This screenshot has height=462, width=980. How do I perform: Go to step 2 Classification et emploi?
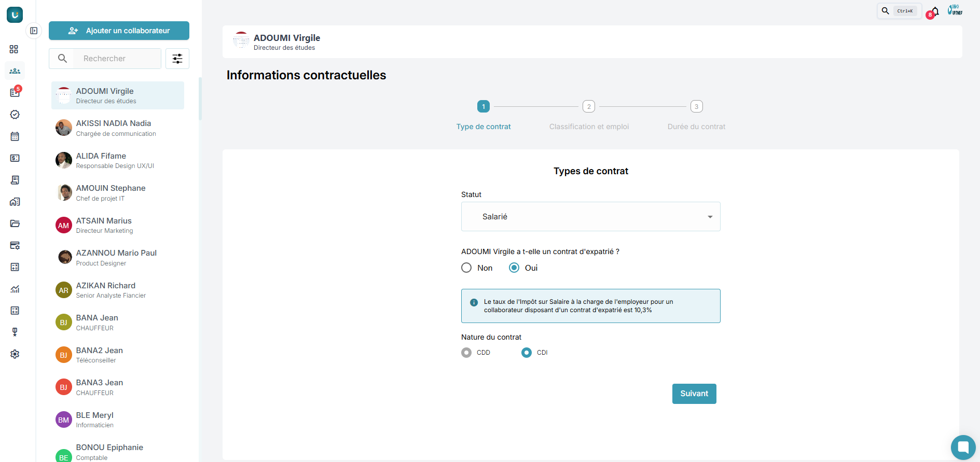click(588, 107)
